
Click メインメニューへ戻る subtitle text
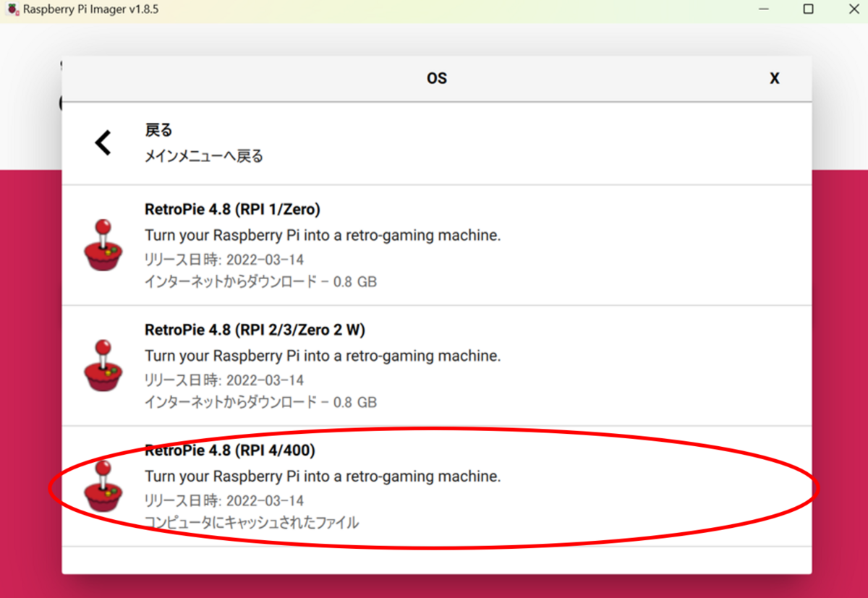(204, 156)
